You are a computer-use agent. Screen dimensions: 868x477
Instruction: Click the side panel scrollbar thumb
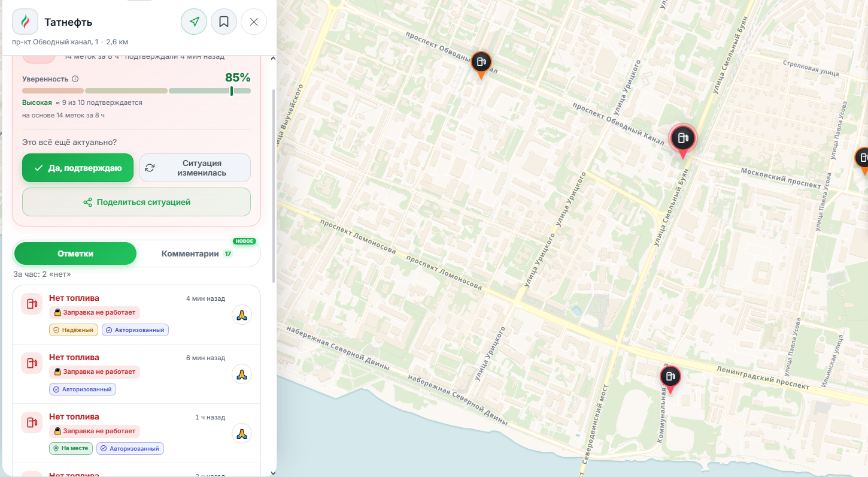pos(274,186)
